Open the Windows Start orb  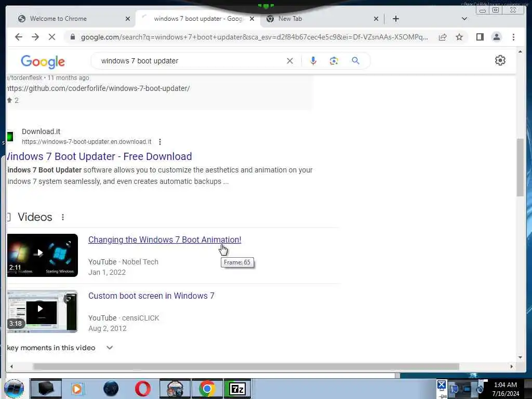(14, 389)
